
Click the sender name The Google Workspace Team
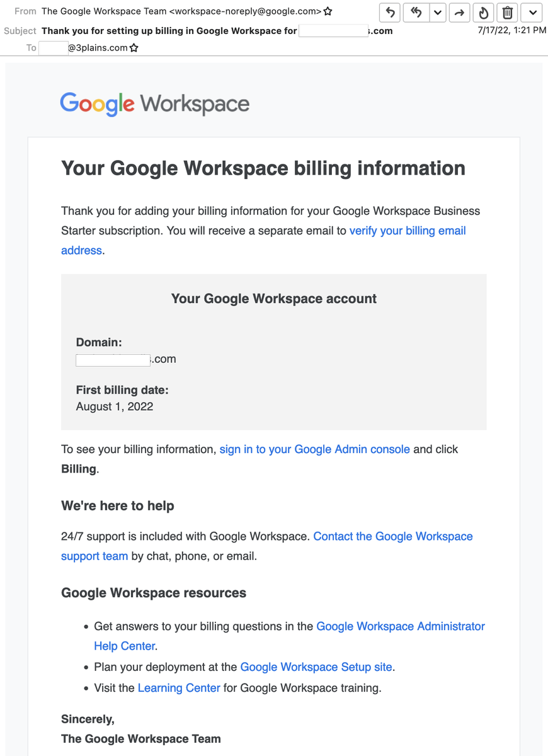tap(104, 11)
